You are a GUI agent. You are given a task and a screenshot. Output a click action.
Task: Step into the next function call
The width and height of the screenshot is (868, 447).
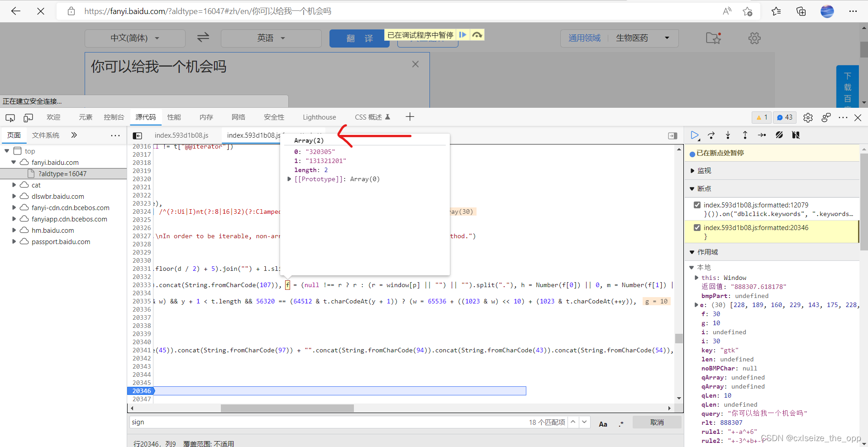pyautogui.click(x=728, y=135)
